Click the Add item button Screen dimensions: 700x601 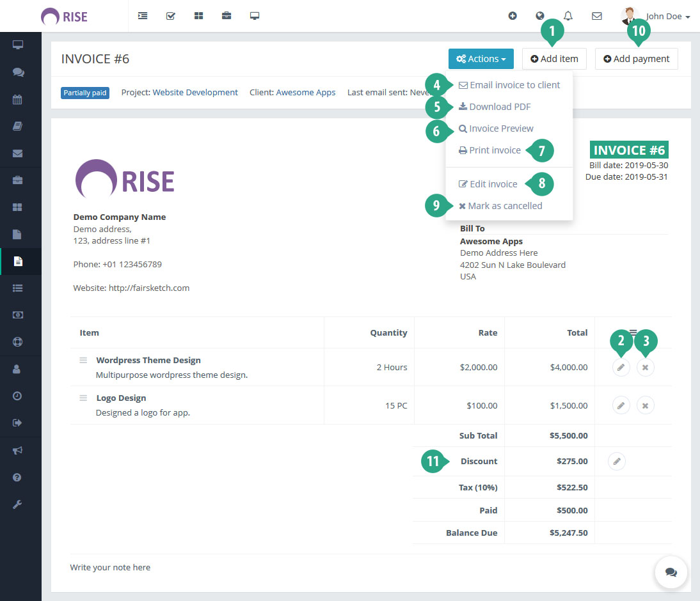pos(554,58)
